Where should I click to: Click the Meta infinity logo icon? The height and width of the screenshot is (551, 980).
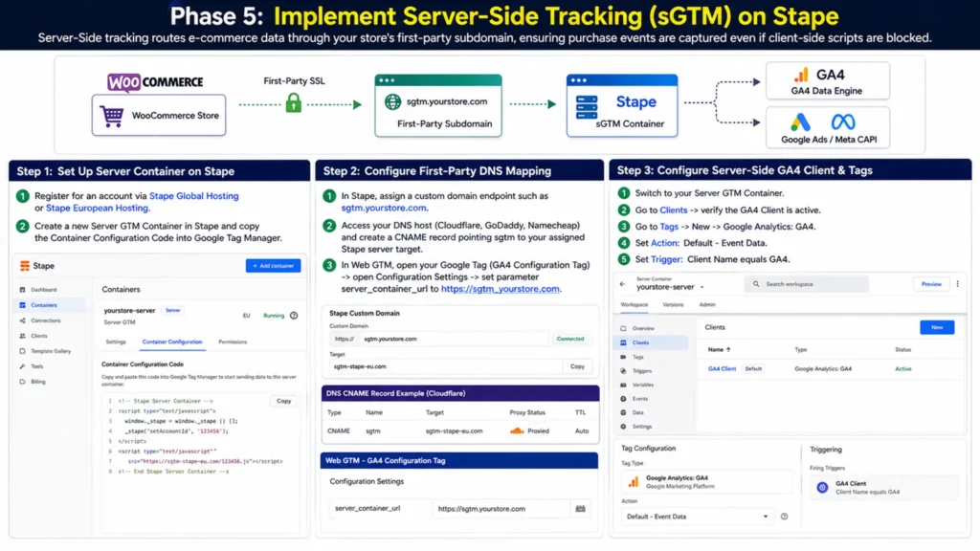pos(842,121)
